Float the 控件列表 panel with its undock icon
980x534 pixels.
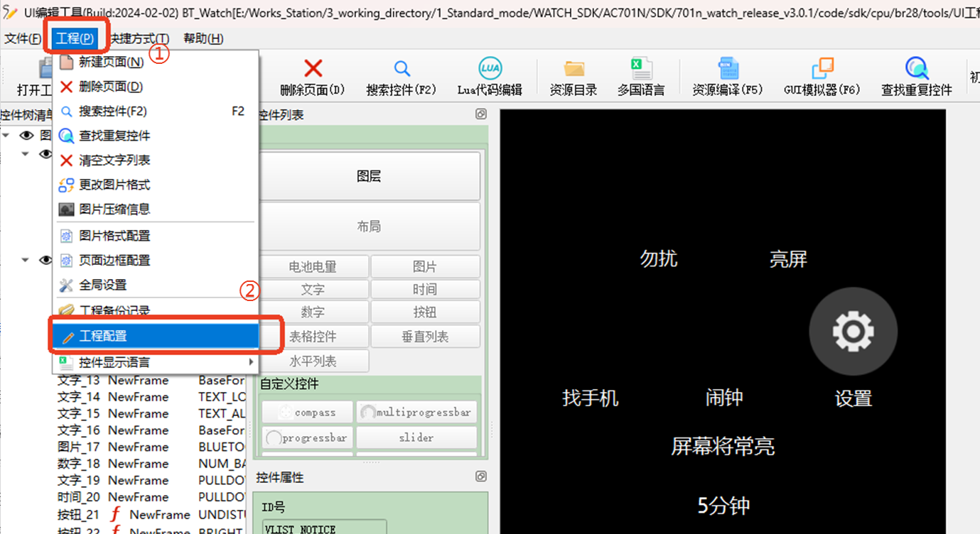[481, 114]
